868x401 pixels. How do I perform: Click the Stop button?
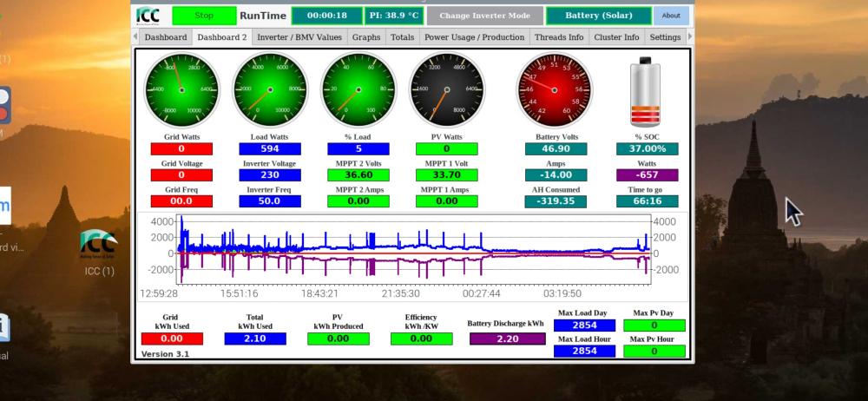204,16
